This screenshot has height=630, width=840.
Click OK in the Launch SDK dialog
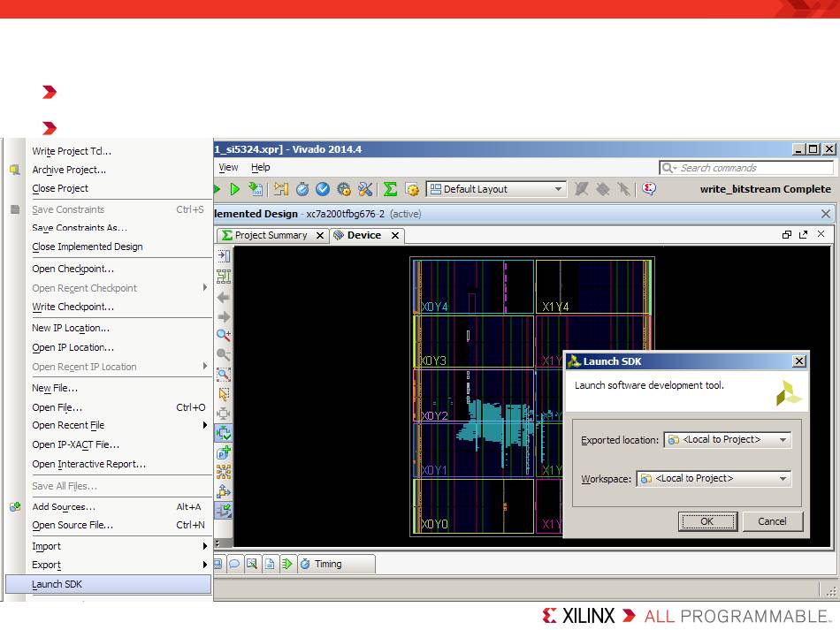[707, 521]
